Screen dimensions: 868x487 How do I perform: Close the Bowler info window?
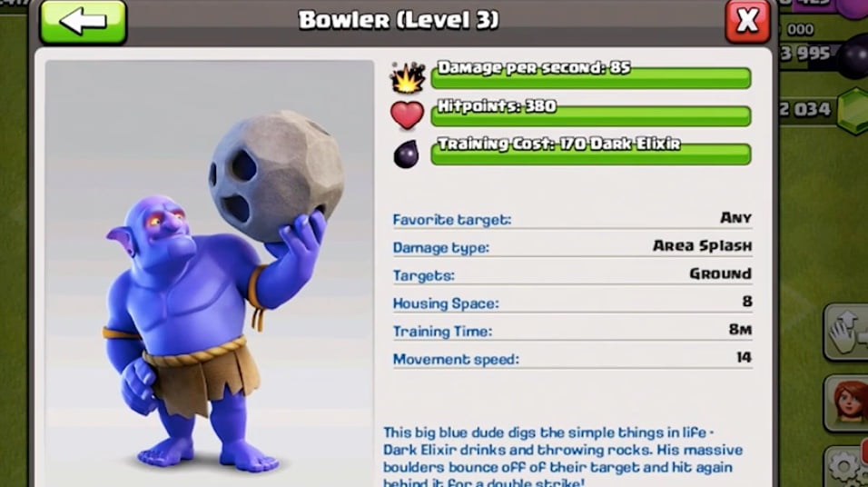coord(747,21)
